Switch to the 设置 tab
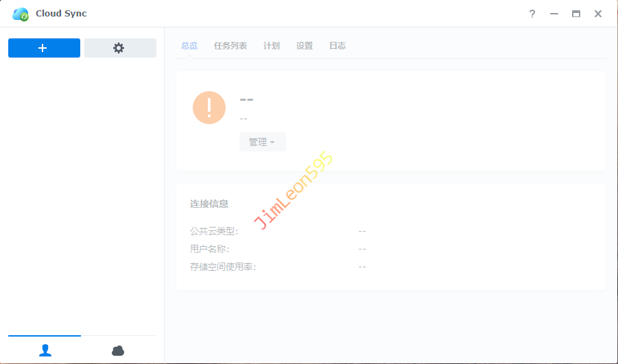 [305, 46]
